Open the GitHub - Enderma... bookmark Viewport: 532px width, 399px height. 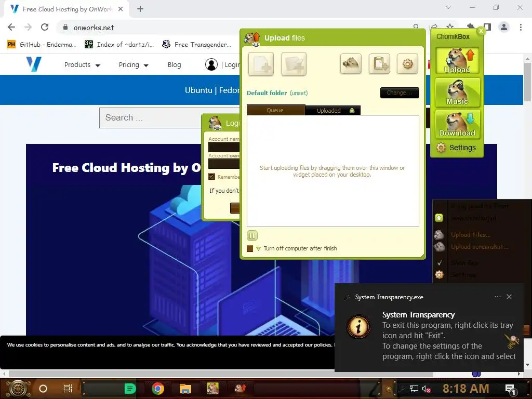coord(42,45)
